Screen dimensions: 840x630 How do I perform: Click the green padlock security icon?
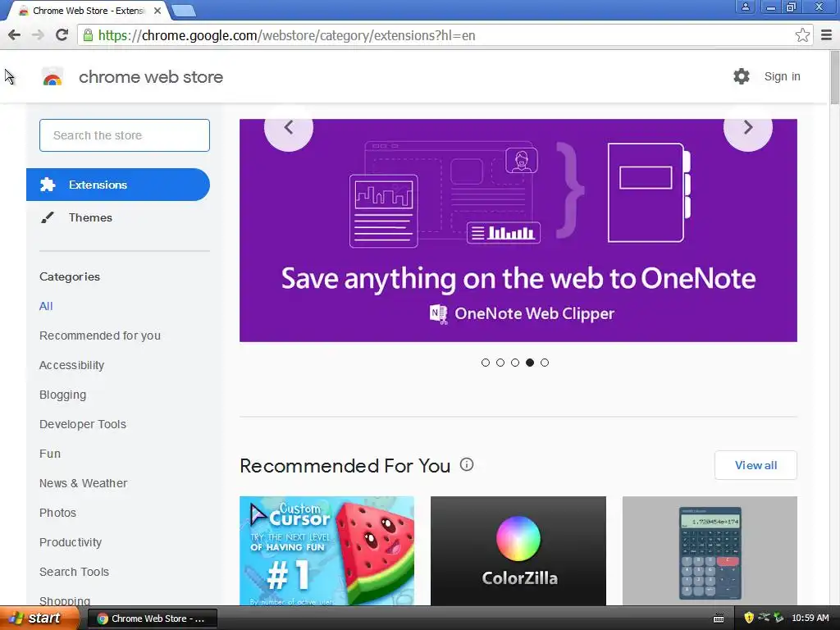[87, 35]
